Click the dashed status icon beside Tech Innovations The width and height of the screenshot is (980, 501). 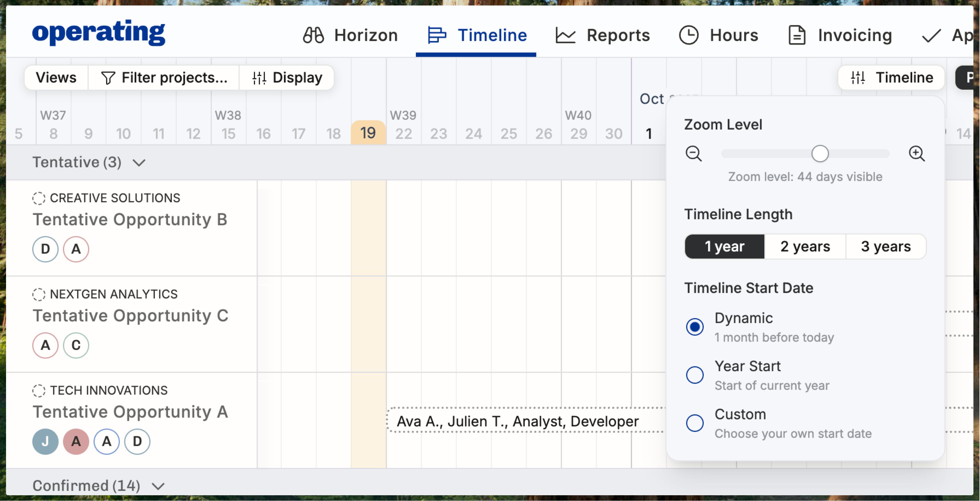coord(39,390)
